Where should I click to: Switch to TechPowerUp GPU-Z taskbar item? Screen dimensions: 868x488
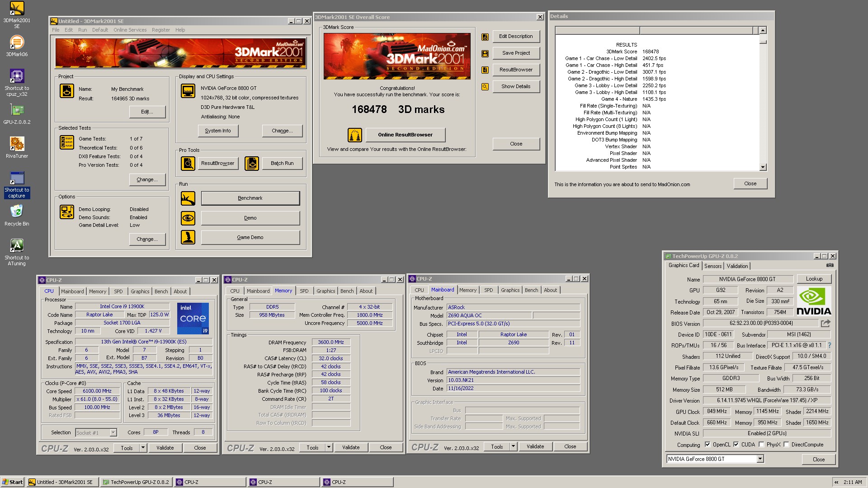click(x=136, y=482)
